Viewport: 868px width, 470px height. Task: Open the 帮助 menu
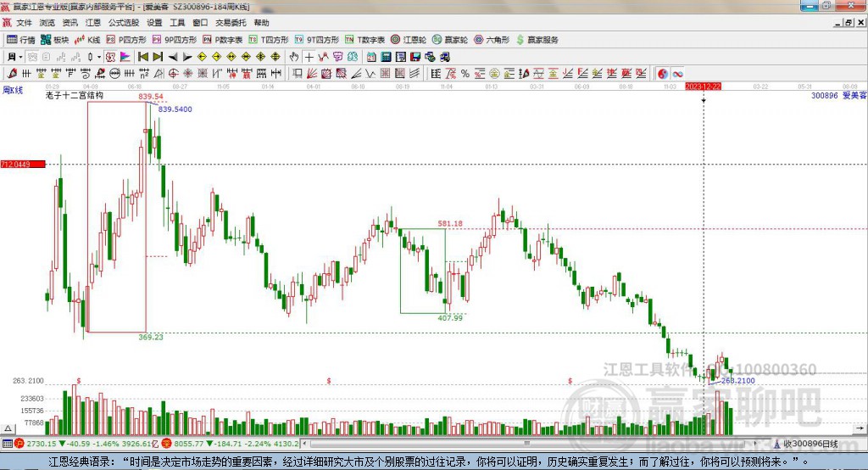(x=261, y=23)
